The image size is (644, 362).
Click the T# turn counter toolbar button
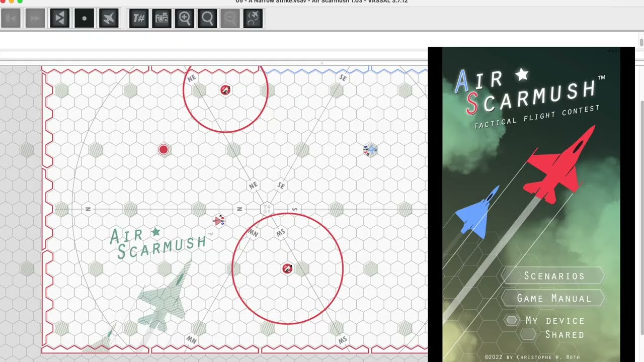[138, 19]
